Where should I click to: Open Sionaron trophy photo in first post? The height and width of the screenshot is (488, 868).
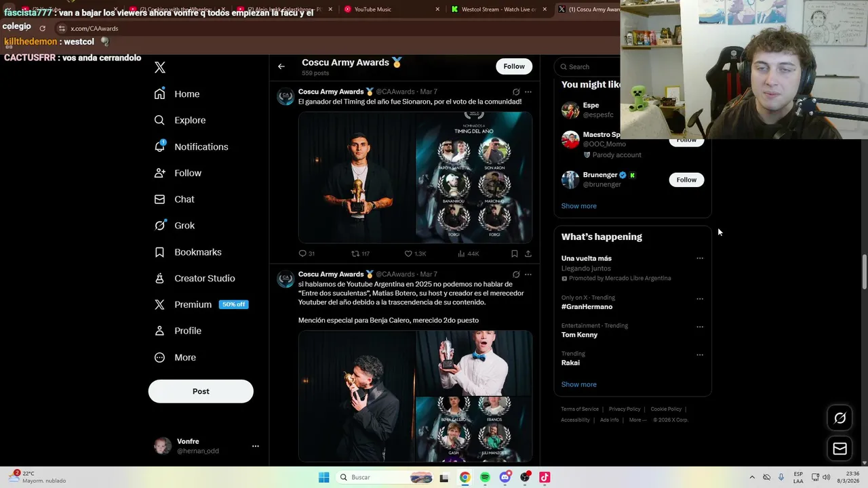tap(357, 177)
